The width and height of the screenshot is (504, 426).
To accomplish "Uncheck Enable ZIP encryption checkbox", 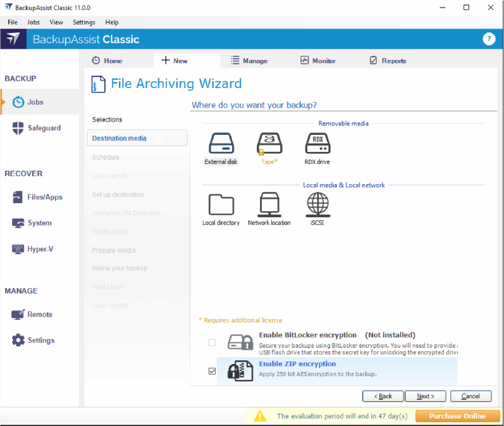I will coord(212,371).
